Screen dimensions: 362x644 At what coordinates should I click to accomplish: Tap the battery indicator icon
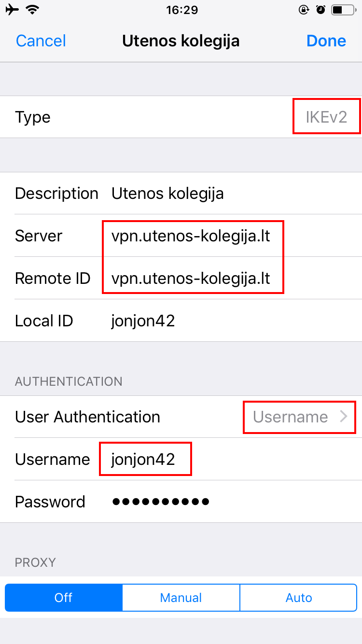coord(343,10)
